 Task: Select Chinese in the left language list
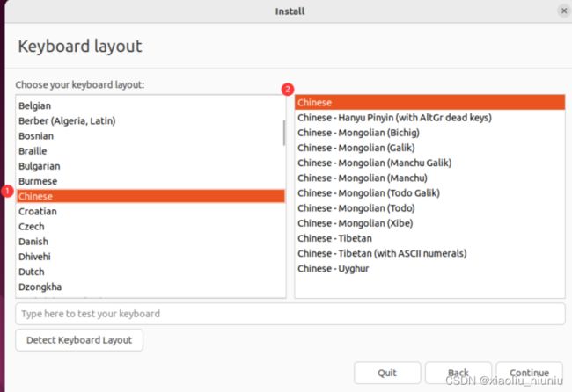[150, 196]
